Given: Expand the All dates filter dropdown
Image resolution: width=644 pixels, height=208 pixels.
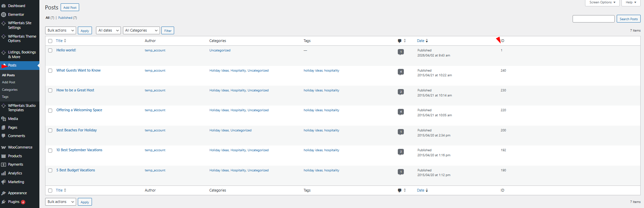Looking at the screenshot, I should click(x=108, y=31).
